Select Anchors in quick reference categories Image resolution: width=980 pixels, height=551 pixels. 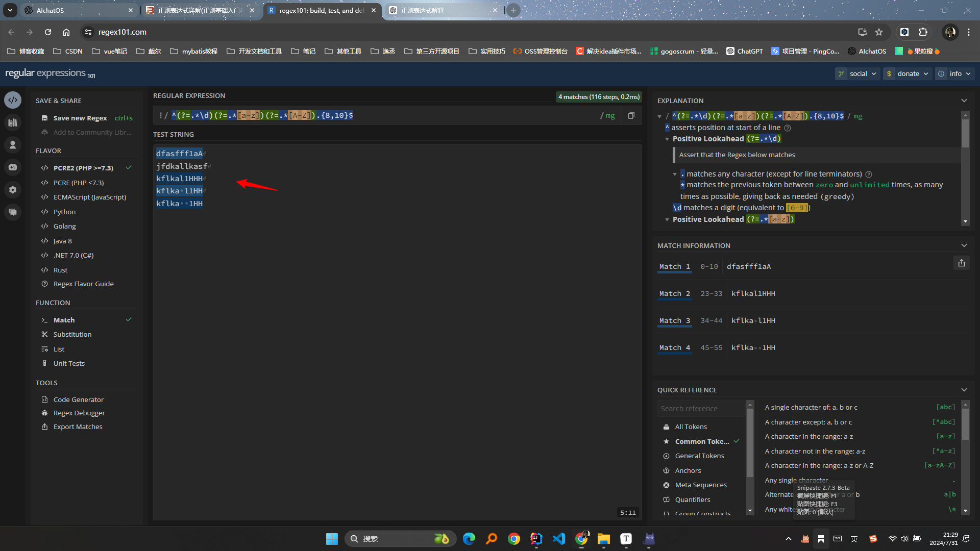pyautogui.click(x=688, y=470)
